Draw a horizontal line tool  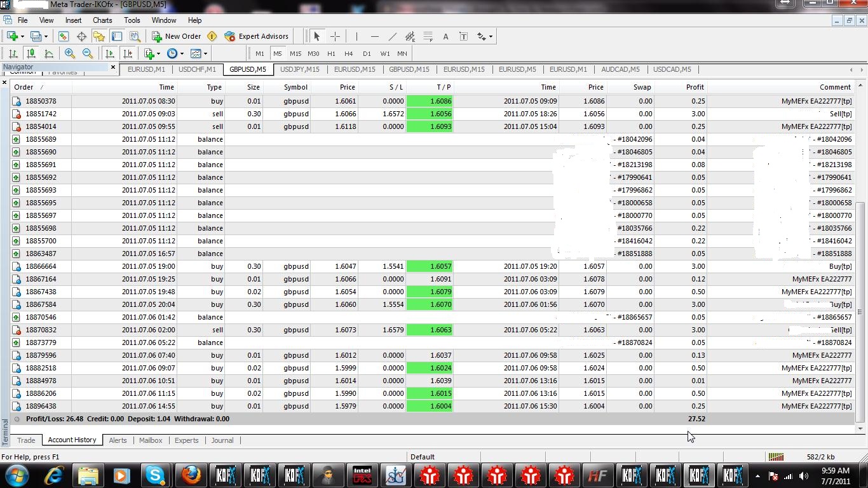[x=374, y=36]
